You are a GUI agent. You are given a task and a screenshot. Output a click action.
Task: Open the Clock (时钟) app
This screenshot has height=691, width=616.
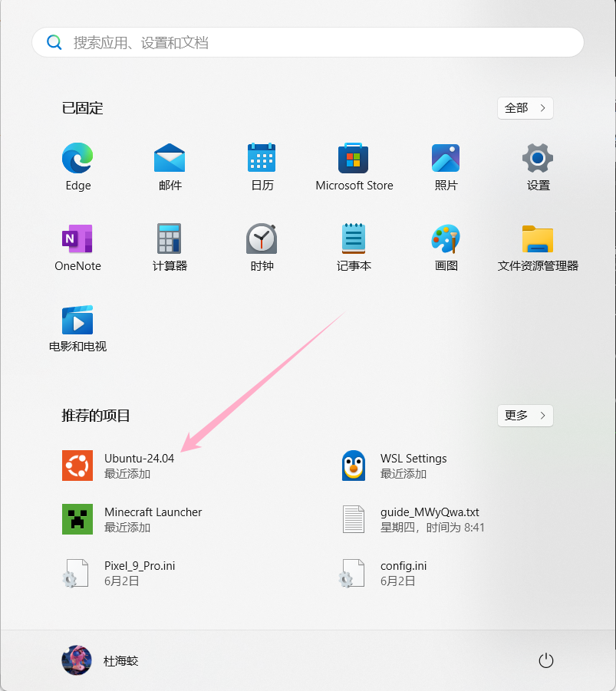click(262, 239)
